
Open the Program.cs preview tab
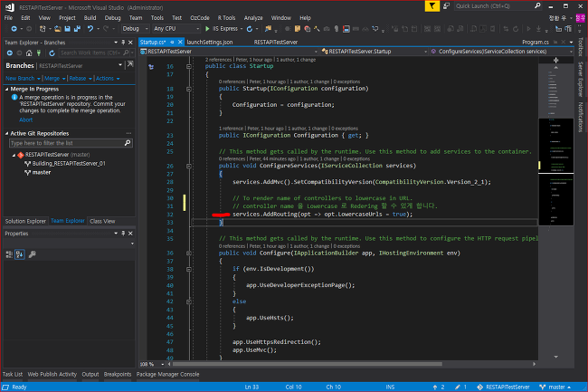(x=536, y=42)
